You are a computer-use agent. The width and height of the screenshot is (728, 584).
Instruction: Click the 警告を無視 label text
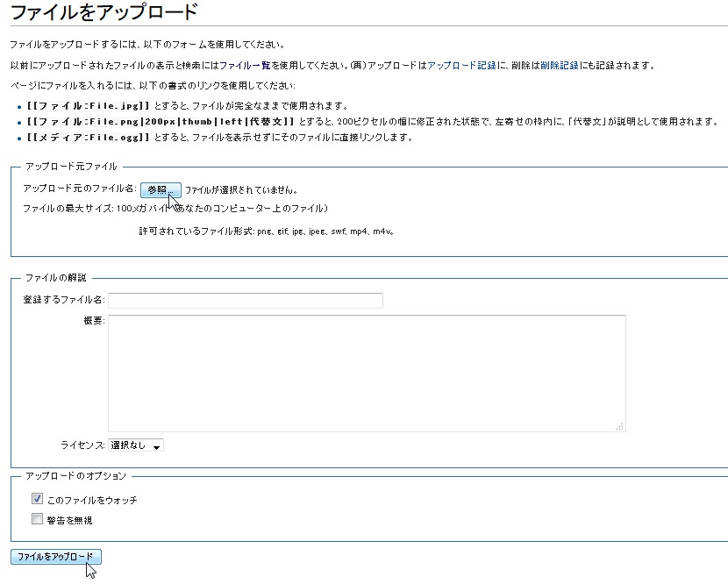point(69,520)
